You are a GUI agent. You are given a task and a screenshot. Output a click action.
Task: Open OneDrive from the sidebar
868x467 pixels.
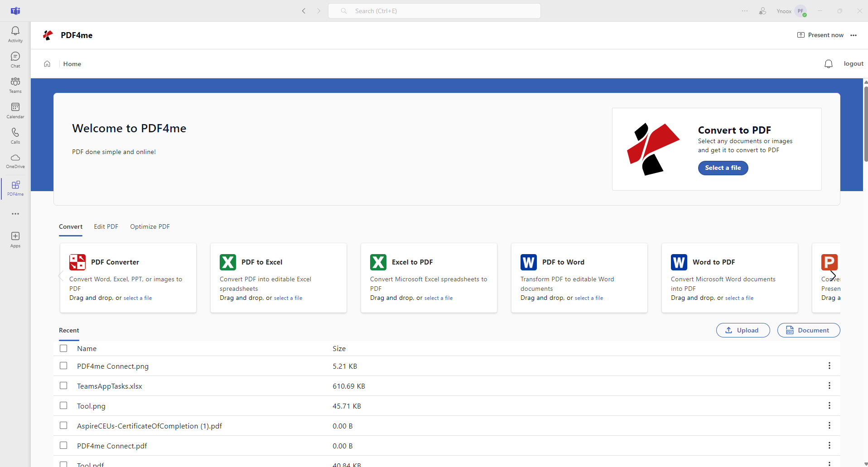[x=15, y=160]
